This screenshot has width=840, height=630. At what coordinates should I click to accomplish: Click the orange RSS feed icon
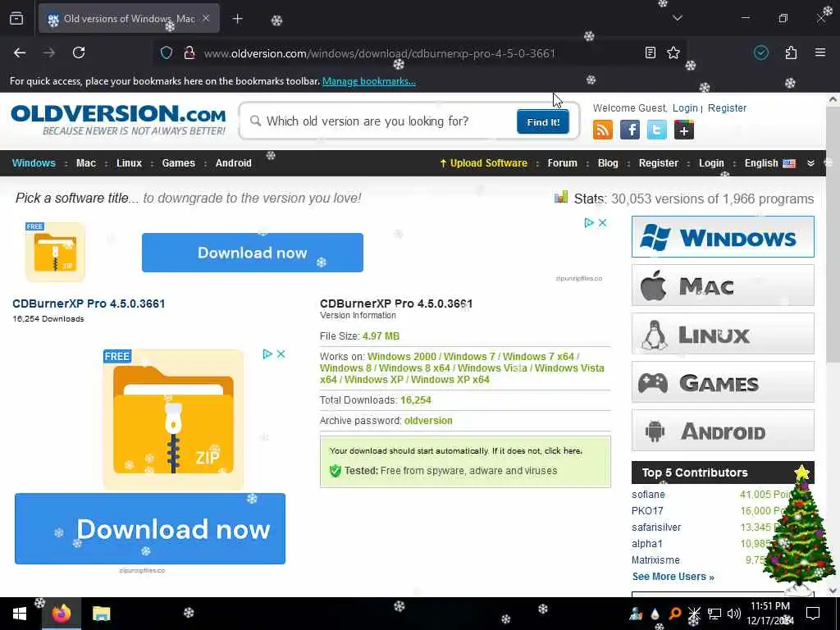click(x=603, y=130)
